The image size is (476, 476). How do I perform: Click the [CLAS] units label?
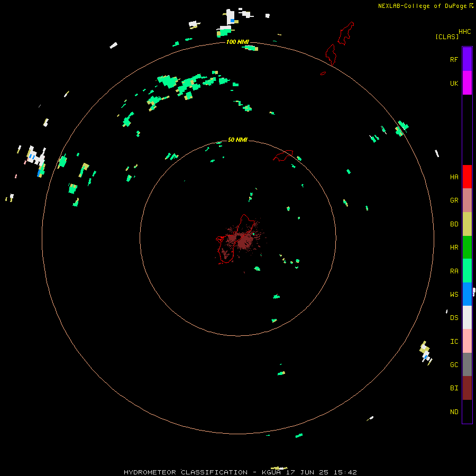447,36
